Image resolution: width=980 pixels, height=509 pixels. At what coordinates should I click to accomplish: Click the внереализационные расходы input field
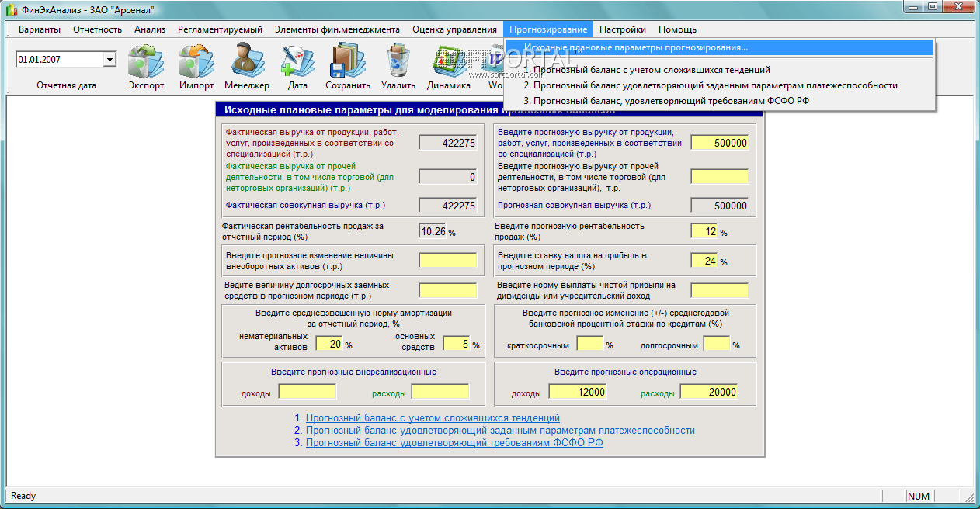tap(440, 392)
